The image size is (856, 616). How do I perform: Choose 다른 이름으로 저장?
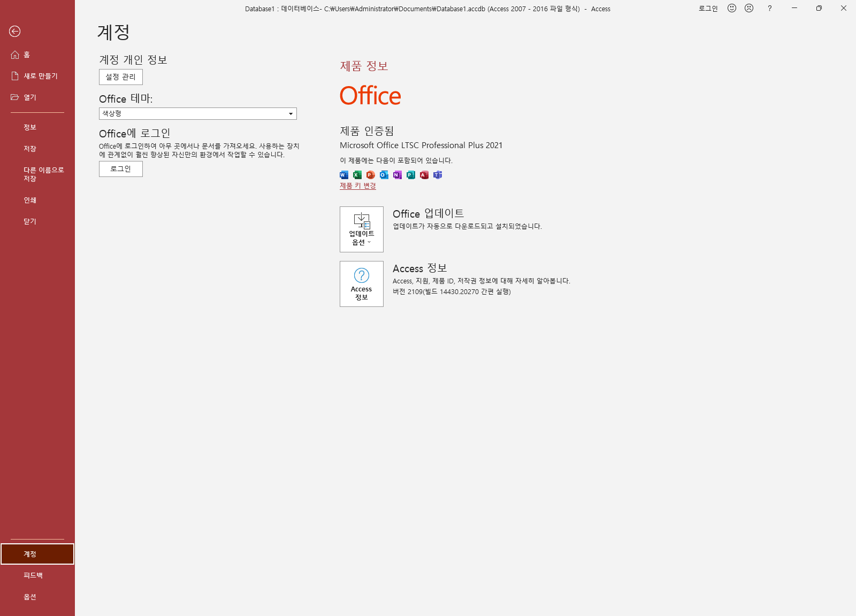coord(37,174)
